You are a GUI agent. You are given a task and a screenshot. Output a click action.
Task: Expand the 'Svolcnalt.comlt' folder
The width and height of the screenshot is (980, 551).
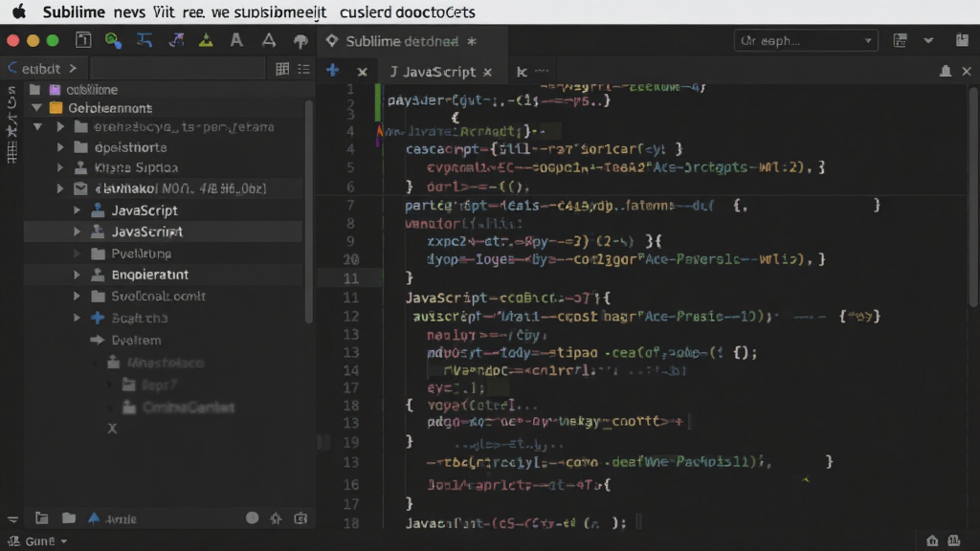tap(77, 297)
